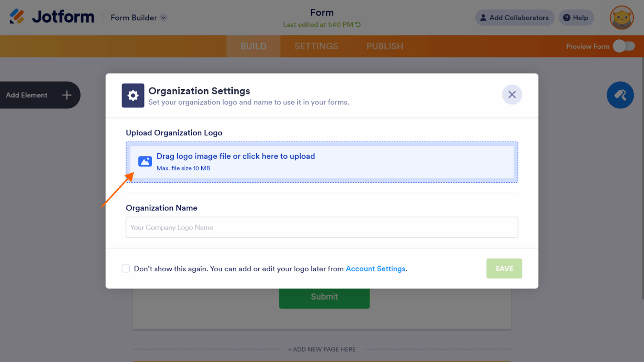The width and height of the screenshot is (644, 362).
Task: Click the image icon in the upload area
Action: click(x=145, y=161)
